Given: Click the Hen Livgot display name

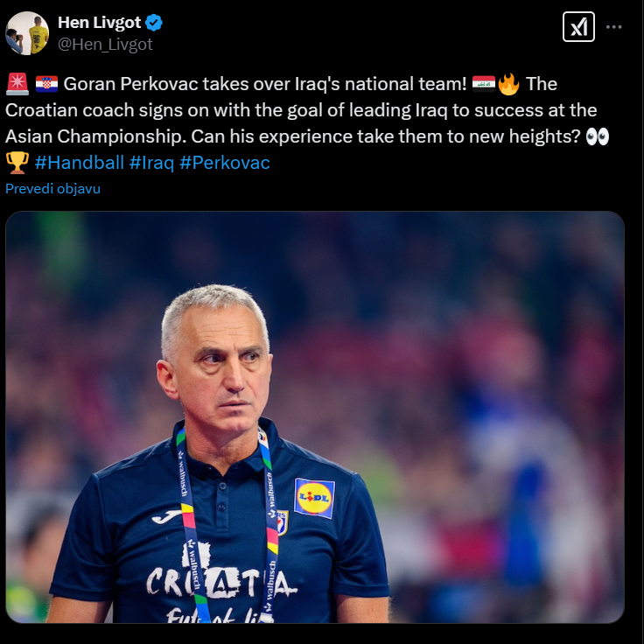Looking at the screenshot, I should pyautogui.click(x=100, y=23).
